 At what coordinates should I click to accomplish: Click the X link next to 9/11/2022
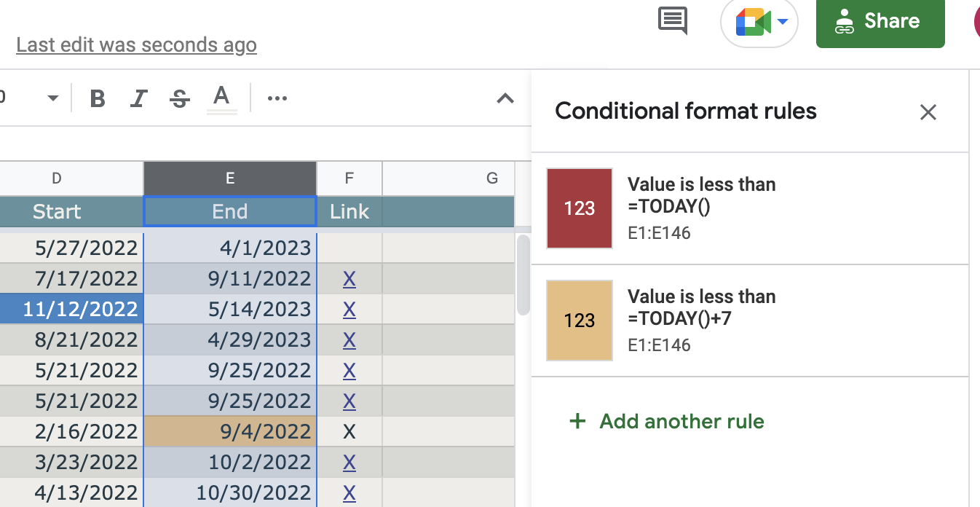coord(349,279)
